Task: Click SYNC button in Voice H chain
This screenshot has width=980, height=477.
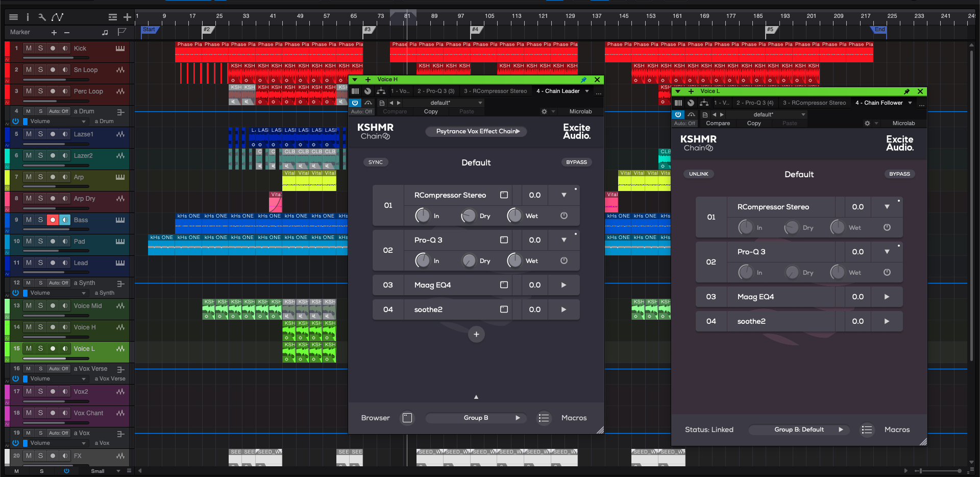Action: [x=376, y=162]
